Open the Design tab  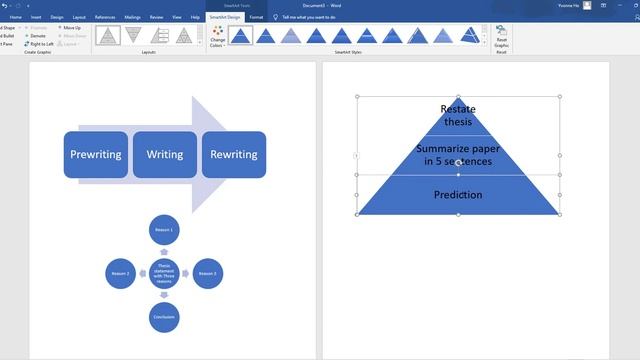pos(57,17)
